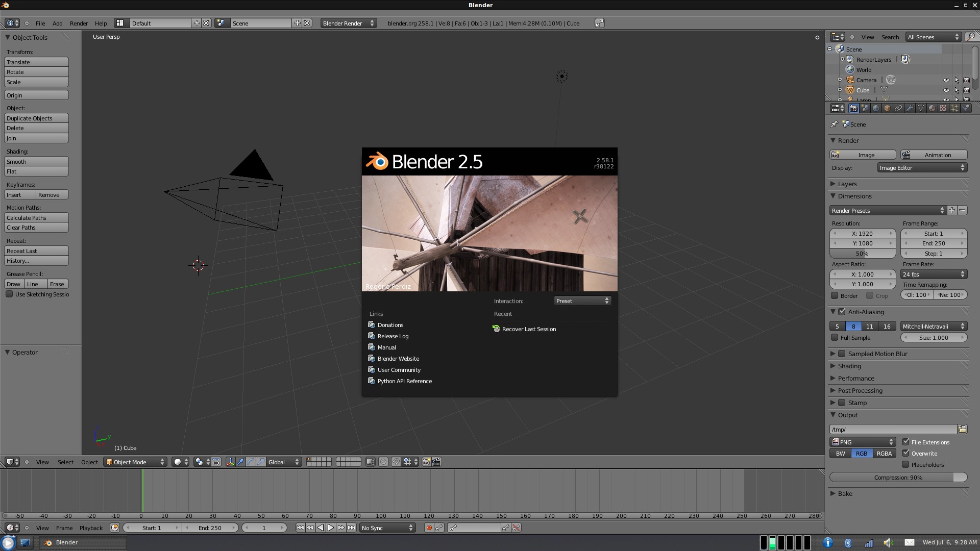980x551 pixels.
Task: Adjust the Compression 90% slider
Action: click(898, 478)
